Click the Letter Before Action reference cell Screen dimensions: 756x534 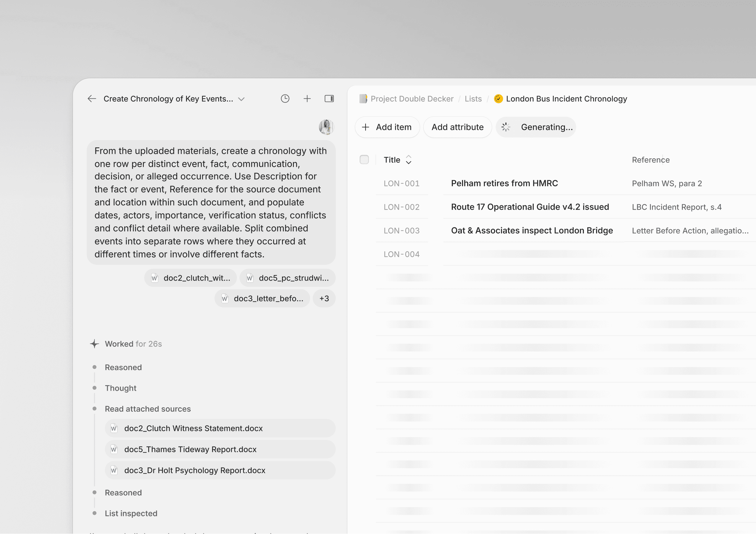pos(690,231)
